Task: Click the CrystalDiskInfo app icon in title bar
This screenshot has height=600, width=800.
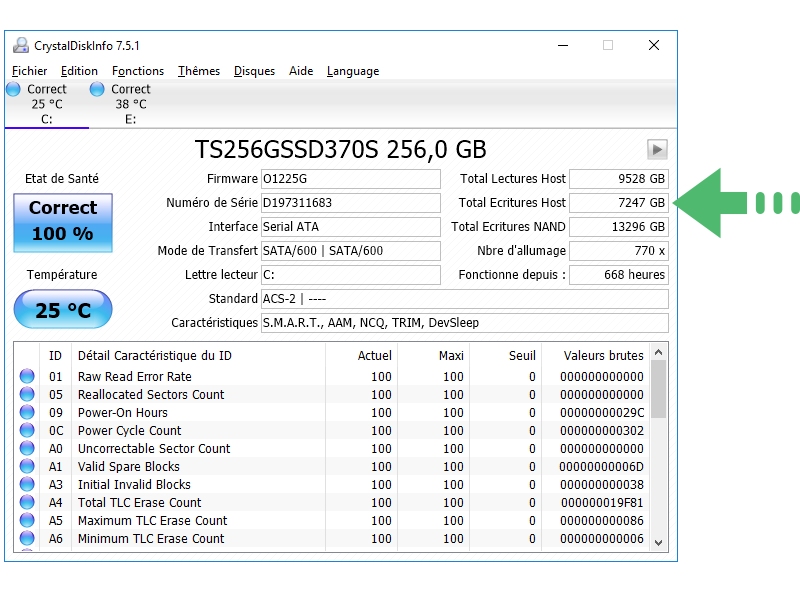Action: (21, 45)
